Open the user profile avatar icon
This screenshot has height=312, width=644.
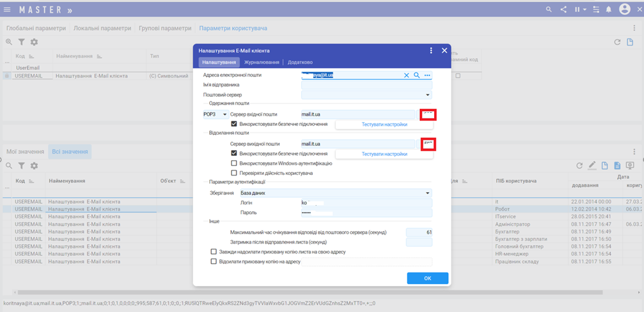[624, 9]
